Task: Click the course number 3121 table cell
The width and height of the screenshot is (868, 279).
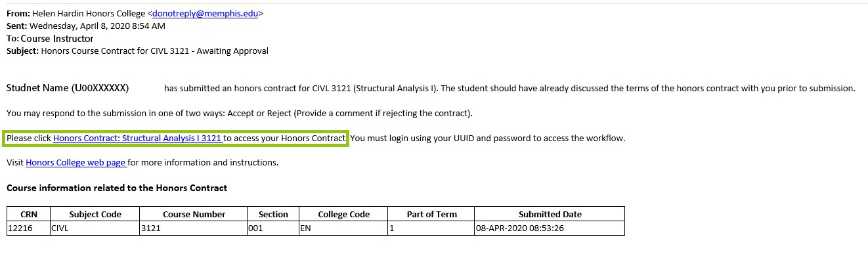Action: pyautogui.click(x=151, y=228)
